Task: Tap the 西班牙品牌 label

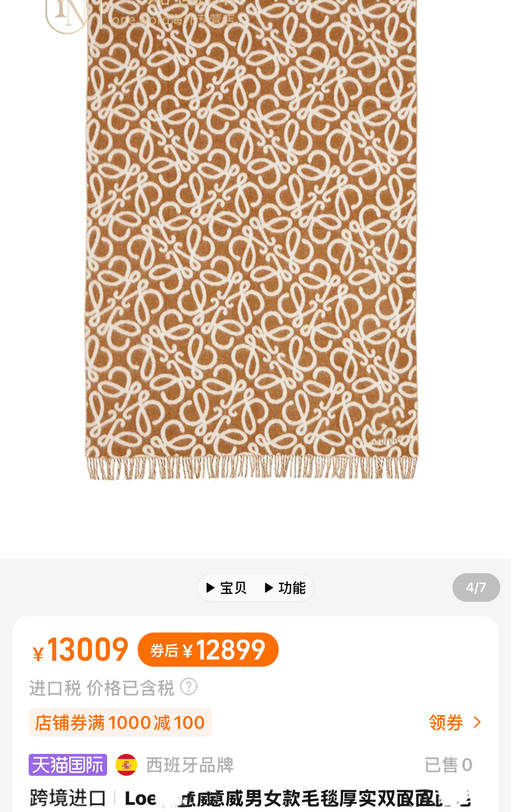Action: tap(190, 765)
